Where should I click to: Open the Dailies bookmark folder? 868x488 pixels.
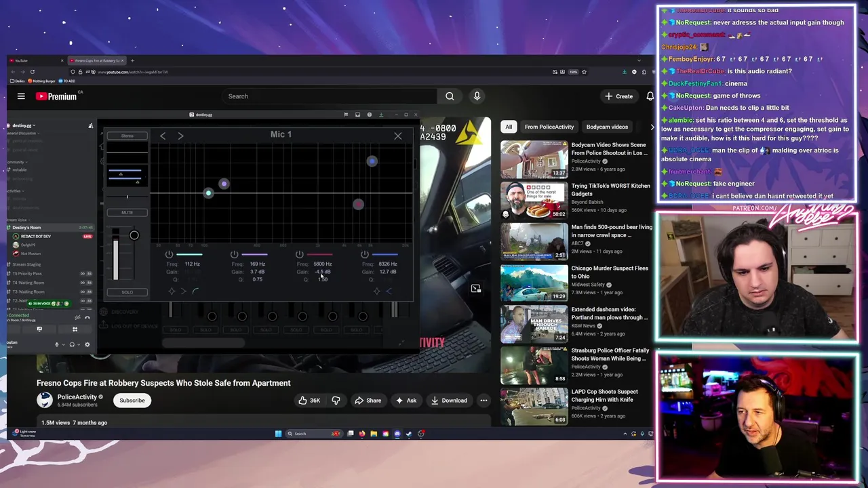click(18, 81)
